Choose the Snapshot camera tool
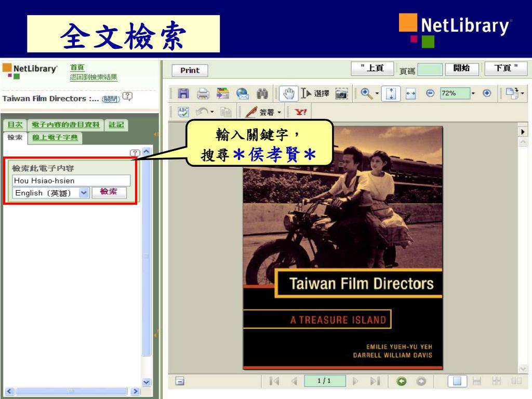 pyautogui.click(x=342, y=94)
